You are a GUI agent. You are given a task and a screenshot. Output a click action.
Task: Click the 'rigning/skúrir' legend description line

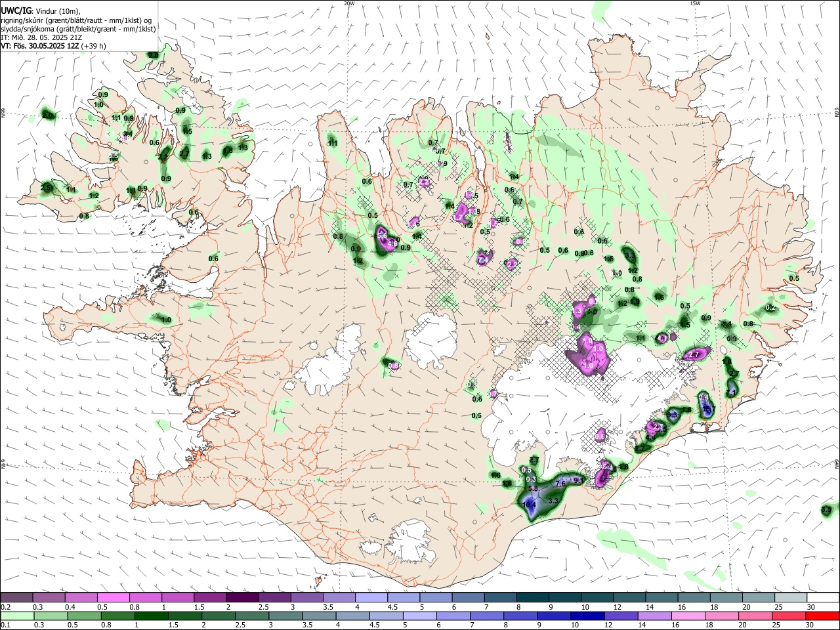[76, 20]
